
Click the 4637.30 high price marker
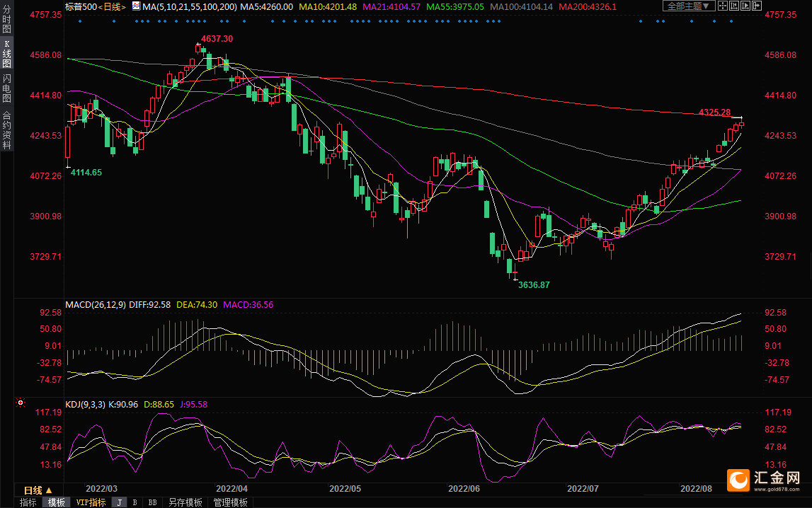click(217, 38)
